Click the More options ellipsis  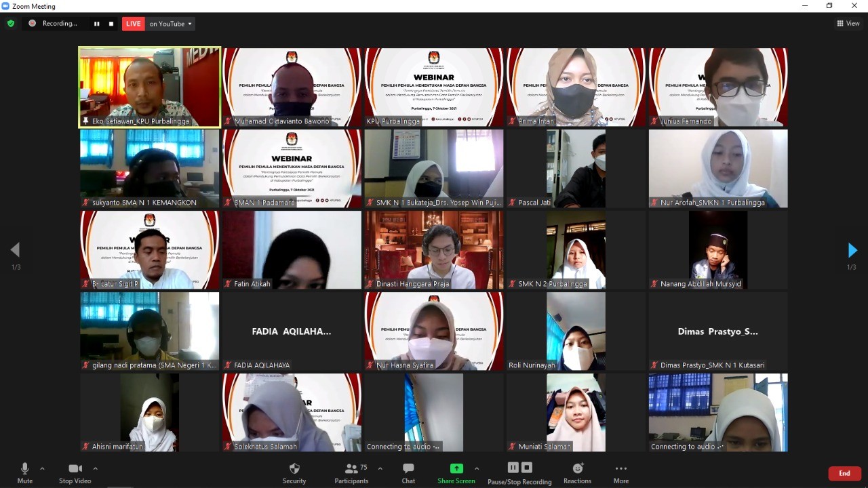click(620, 469)
